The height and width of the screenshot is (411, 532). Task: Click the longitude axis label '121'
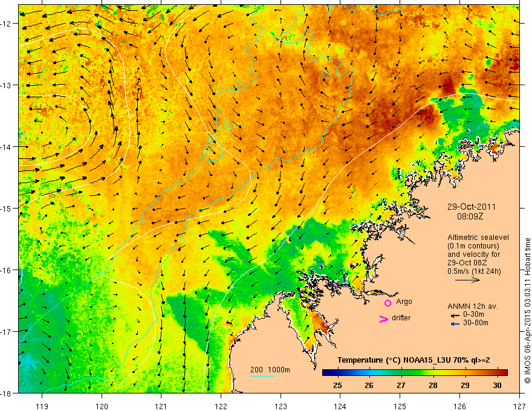pyautogui.click(x=161, y=406)
